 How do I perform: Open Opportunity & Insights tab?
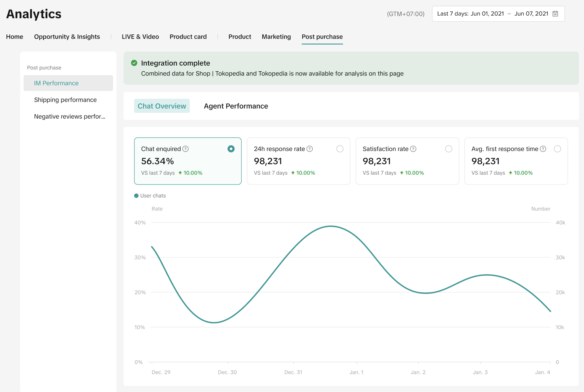coord(67,37)
